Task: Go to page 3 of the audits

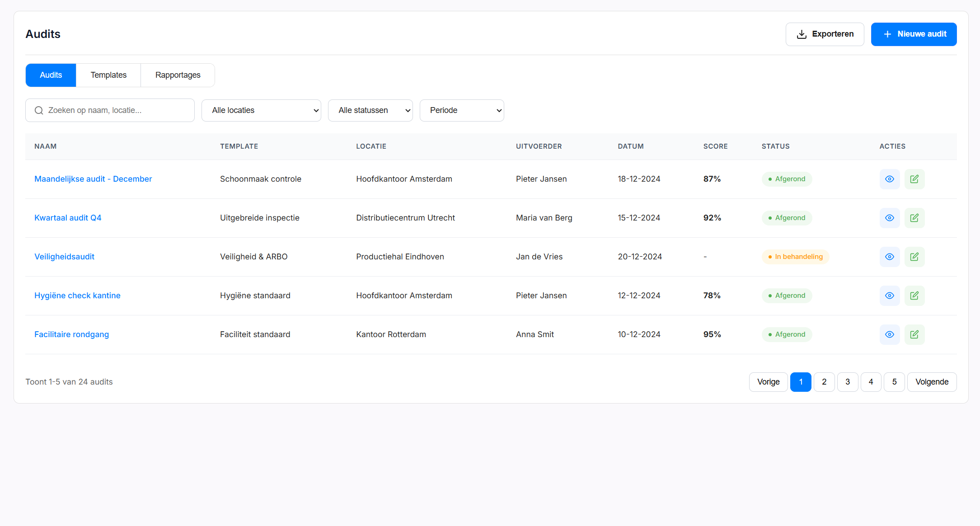Action: (848, 382)
